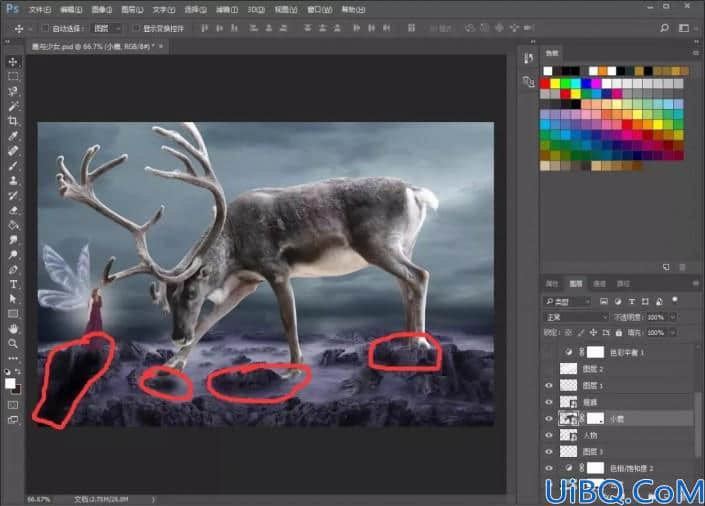Filter layers by adjustment layer icon
Screen dimensions: 705x506
(x=618, y=301)
